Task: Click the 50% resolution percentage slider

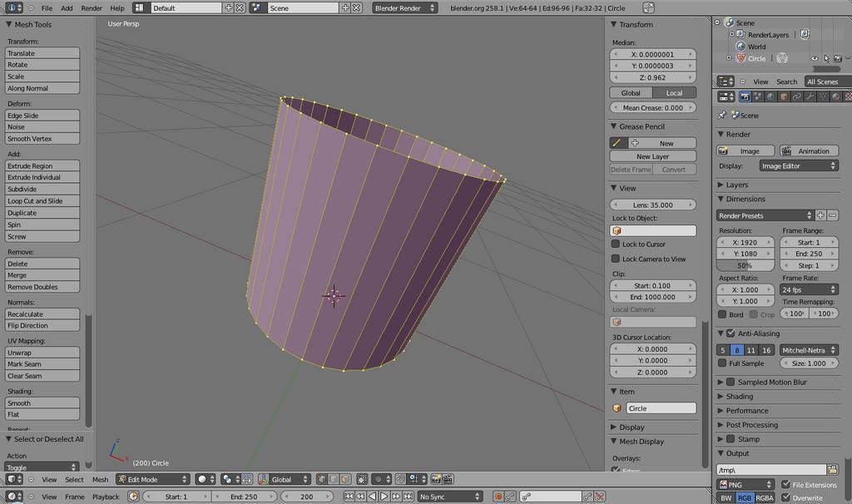Action: pos(745,265)
